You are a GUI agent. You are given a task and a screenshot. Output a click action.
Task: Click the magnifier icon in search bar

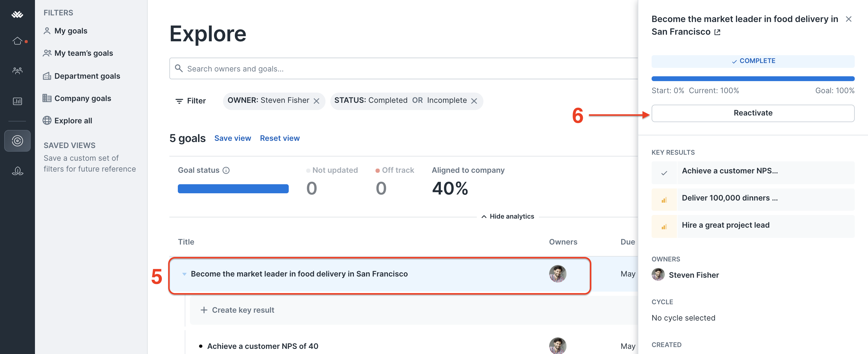(x=179, y=68)
